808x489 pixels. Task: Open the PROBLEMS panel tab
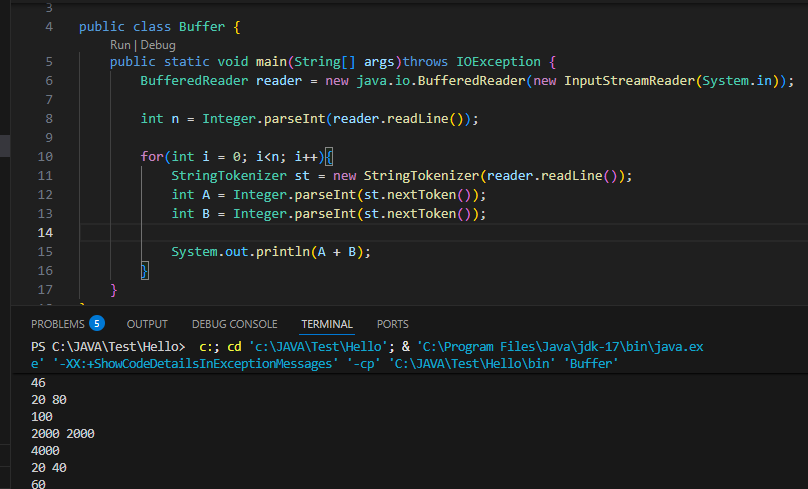[58, 324]
